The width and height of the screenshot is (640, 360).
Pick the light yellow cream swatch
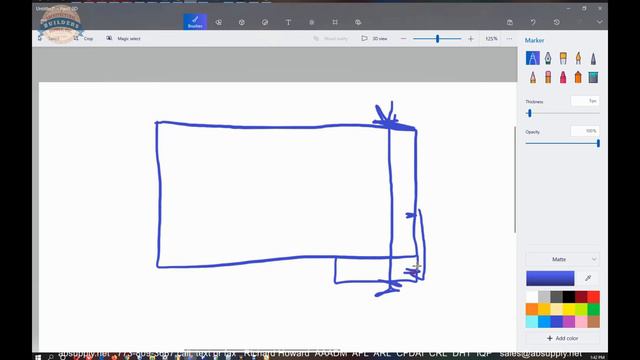point(556,309)
